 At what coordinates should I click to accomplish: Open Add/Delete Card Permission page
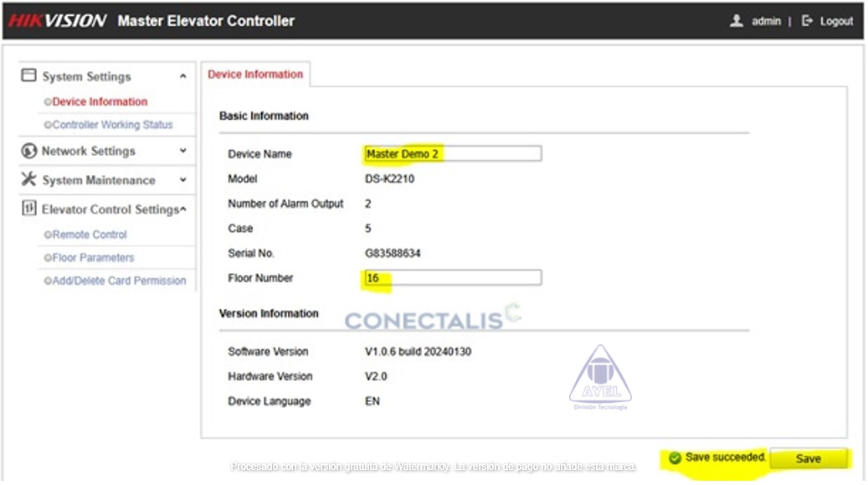tap(119, 281)
